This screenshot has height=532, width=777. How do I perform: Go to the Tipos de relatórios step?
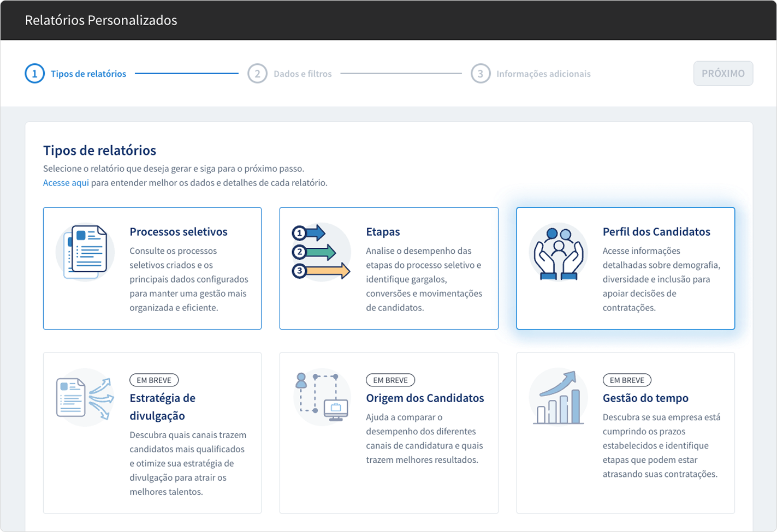88,73
